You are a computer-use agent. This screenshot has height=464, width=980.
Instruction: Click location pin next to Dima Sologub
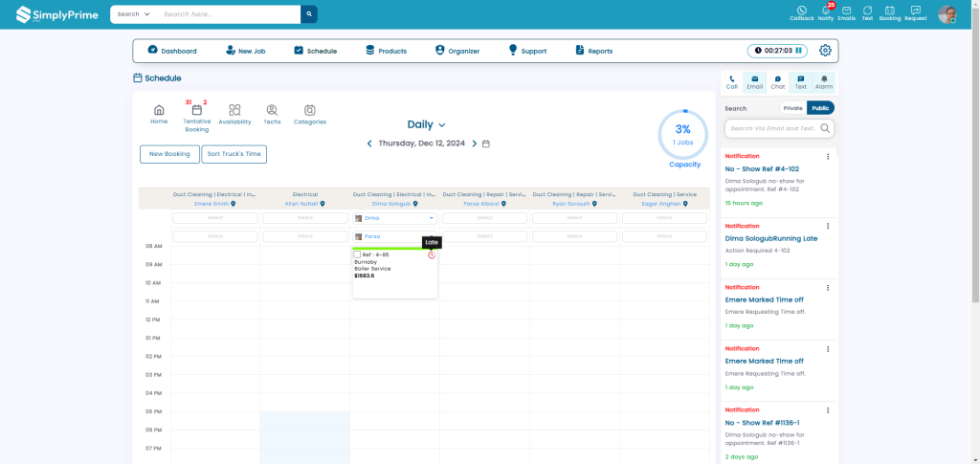415,204
